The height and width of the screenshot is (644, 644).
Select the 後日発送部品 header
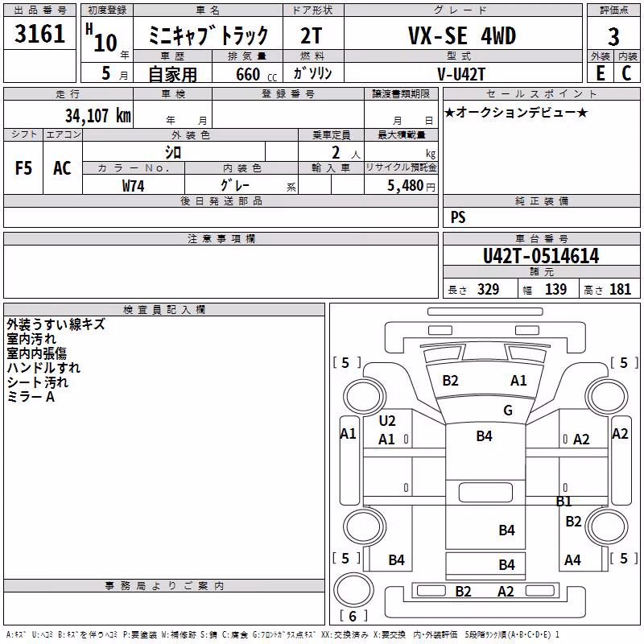point(221,200)
